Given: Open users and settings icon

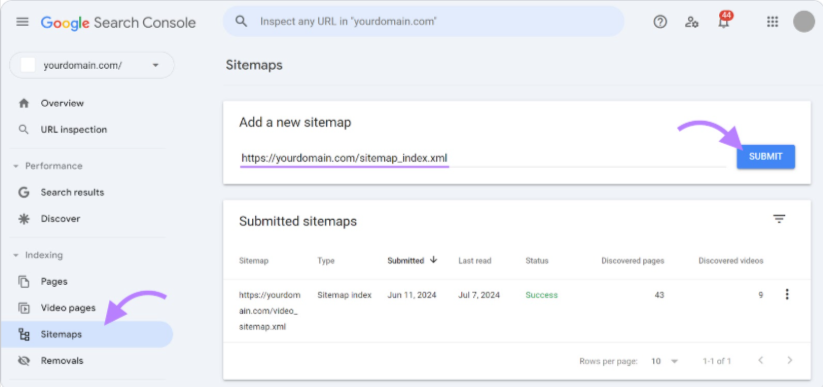Looking at the screenshot, I should point(692,22).
